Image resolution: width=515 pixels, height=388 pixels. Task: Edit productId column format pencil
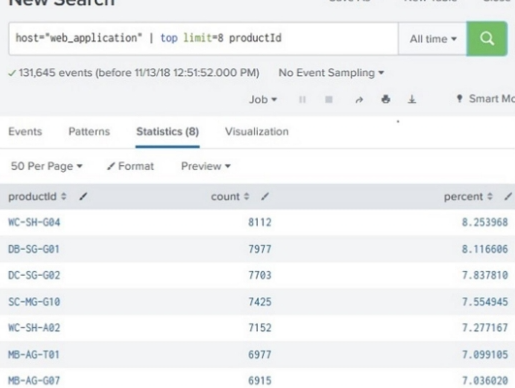point(83,197)
